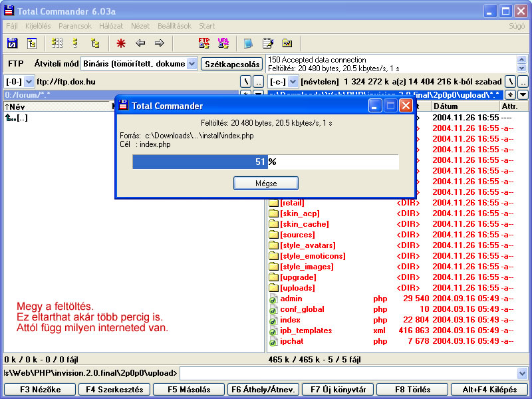This screenshot has width=532, height=399.
Task: Select the [uploads] folder in right panel
Action: pos(297,288)
